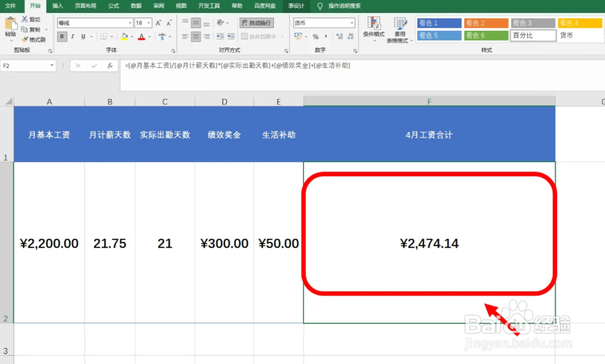This screenshot has width=605, height=364.
Task: Toggle italic formatting
Action: [72, 35]
